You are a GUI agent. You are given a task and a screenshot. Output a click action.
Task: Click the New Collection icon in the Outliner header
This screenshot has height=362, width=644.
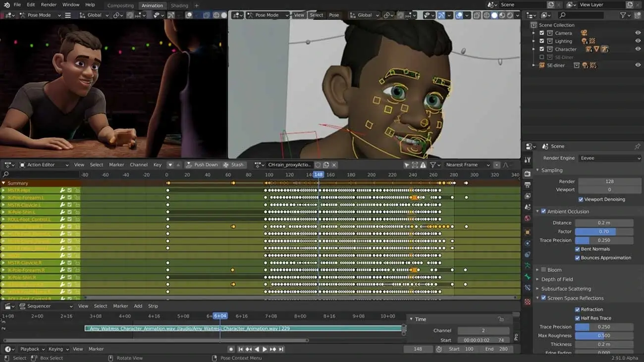coord(637,15)
